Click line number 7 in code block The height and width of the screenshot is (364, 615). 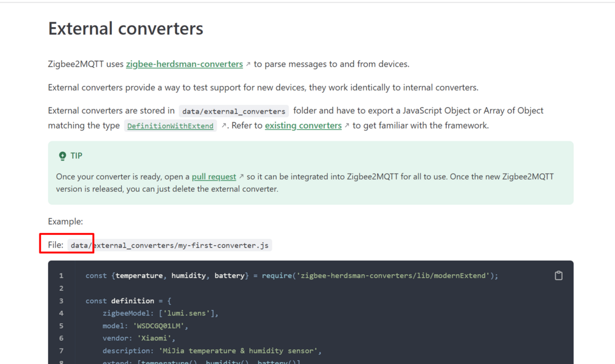61,350
